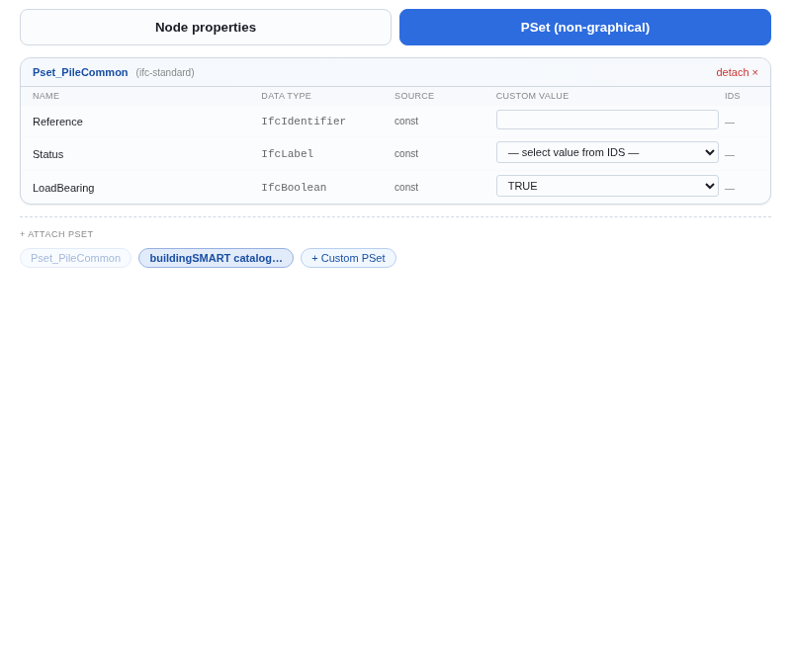
Task: Open the Status select value from IDS dropdown
Action: (607, 152)
